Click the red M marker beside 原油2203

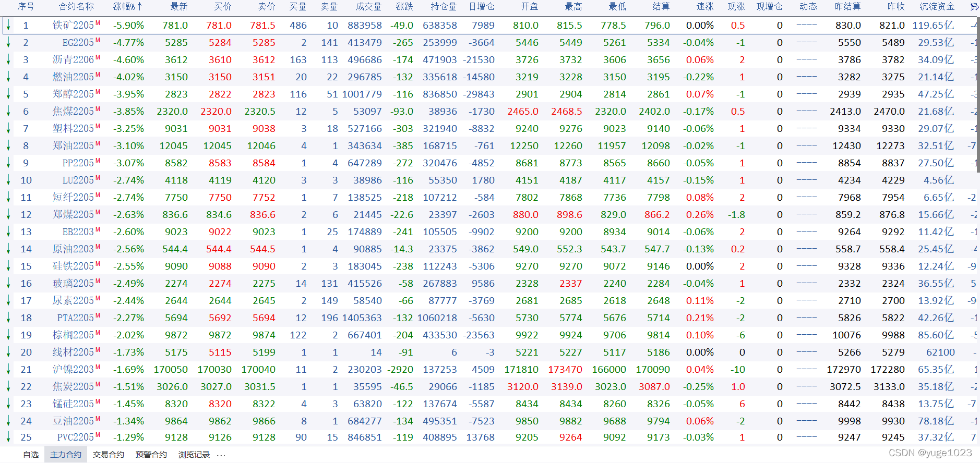tap(98, 246)
